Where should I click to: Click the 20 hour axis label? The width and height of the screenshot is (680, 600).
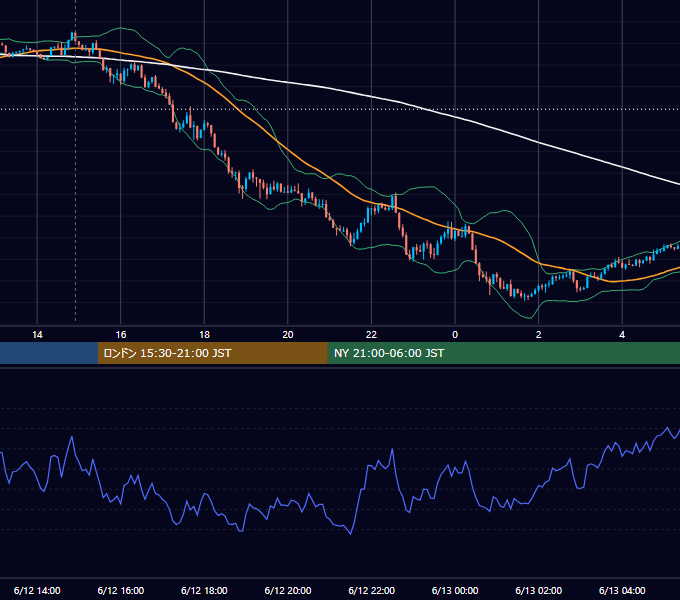(288, 335)
